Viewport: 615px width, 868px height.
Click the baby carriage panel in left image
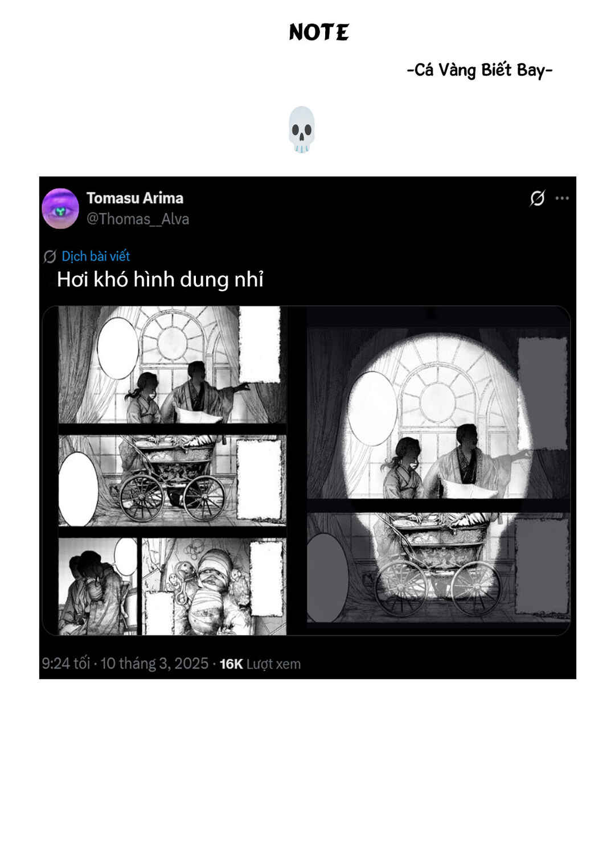[172, 480]
